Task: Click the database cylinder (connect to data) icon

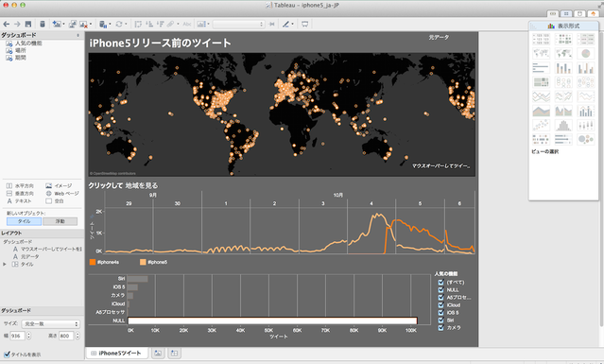Action: tap(43, 24)
